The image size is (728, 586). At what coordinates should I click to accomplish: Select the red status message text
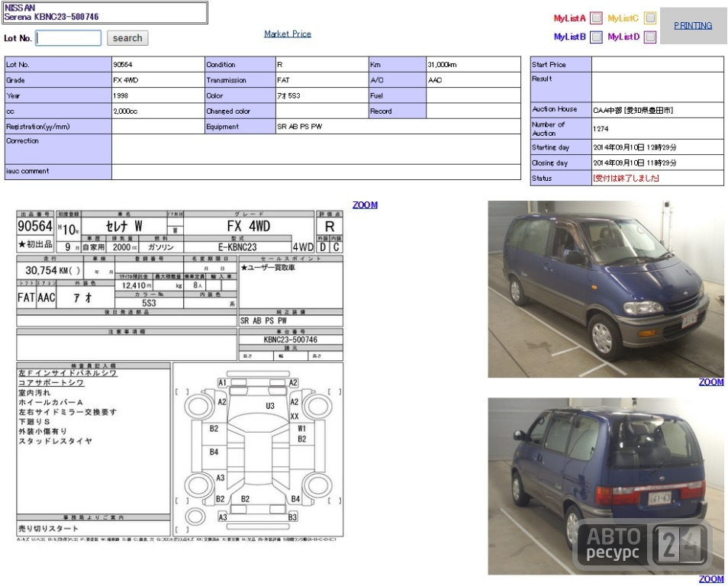626,179
